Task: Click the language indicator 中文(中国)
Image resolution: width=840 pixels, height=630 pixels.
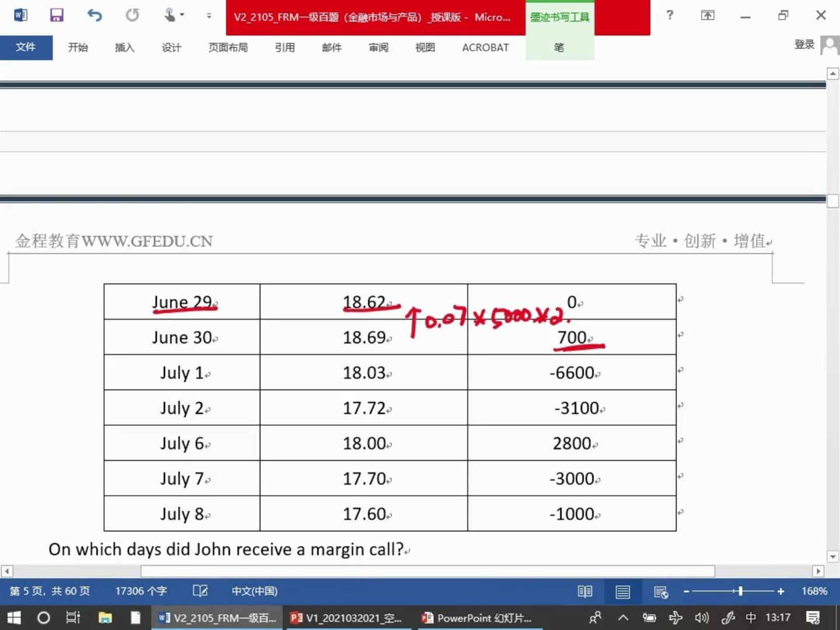Action: coord(254,591)
